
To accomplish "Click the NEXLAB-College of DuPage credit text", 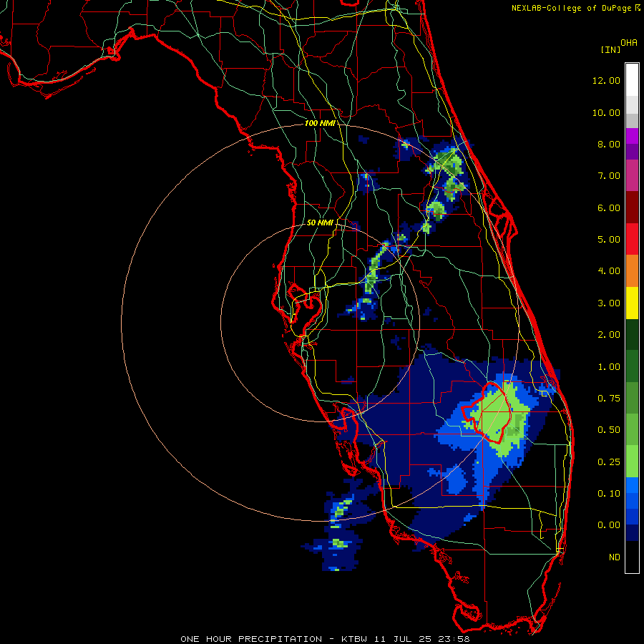I will (571, 8).
